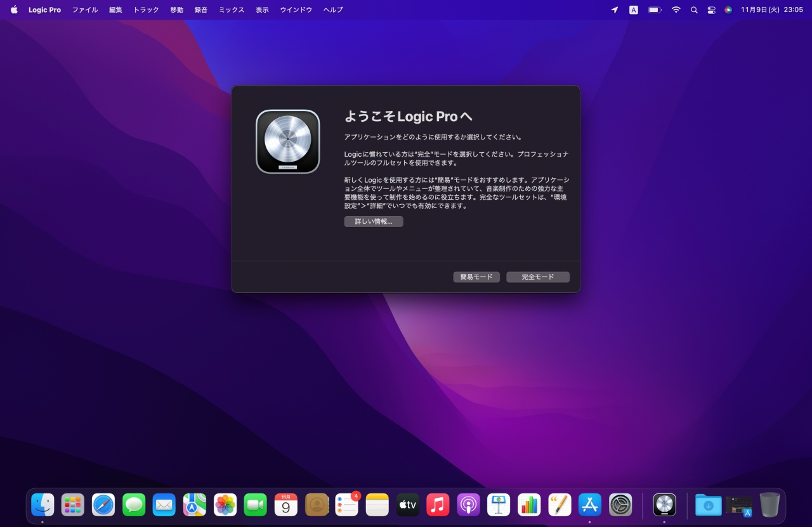
Task: Open FaceTime in the Dock
Action: click(x=256, y=505)
